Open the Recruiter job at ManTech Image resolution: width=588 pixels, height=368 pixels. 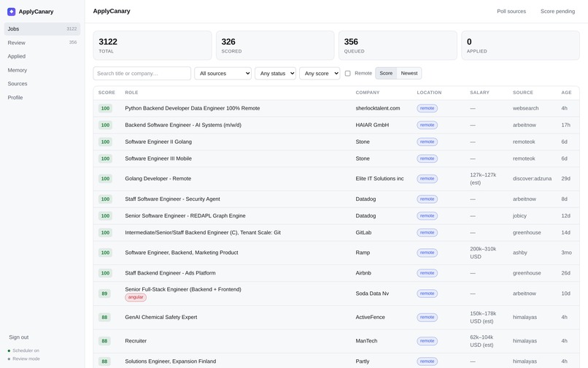[136, 341]
